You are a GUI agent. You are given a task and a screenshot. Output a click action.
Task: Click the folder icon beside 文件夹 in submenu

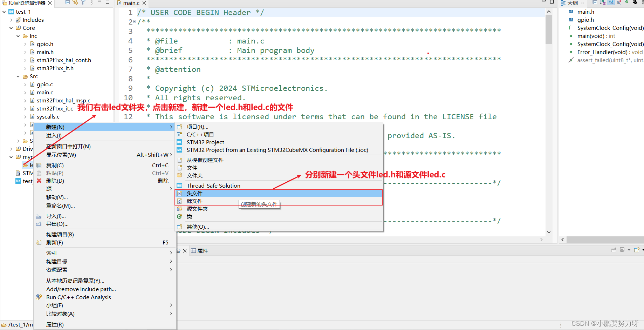pyautogui.click(x=179, y=175)
